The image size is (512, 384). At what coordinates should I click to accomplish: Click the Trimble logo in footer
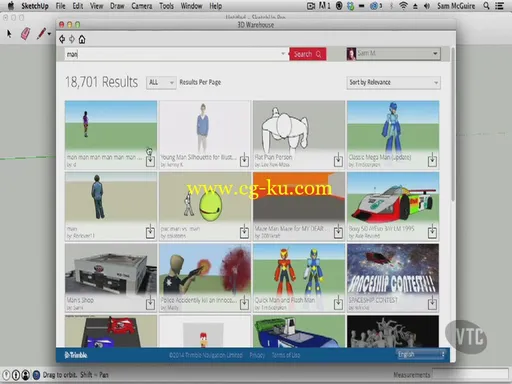(76, 355)
